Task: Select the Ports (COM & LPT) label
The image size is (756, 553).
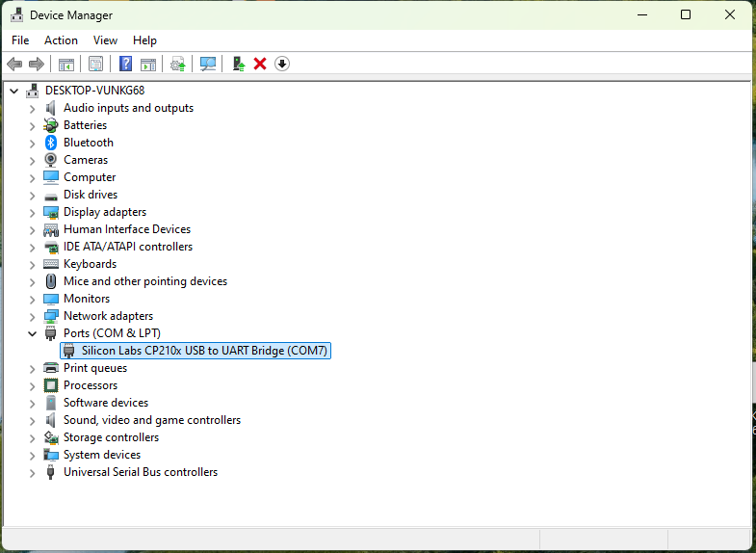Action: [x=112, y=333]
